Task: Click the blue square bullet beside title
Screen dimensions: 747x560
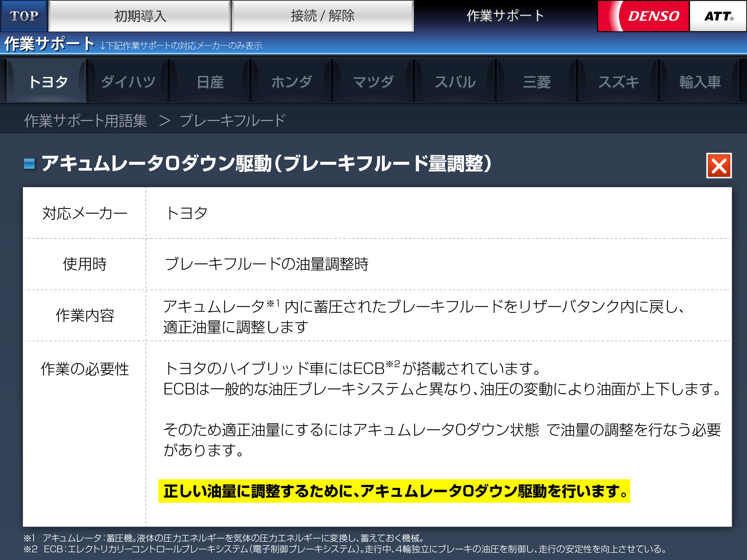Action: tap(30, 164)
